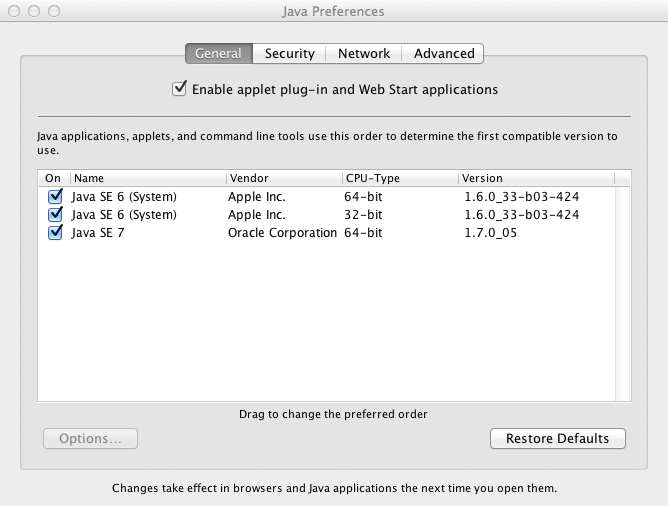Uncheck Java SE 6 32-bit row checkbox
This screenshot has width=668, height=506.
point(55,214)
